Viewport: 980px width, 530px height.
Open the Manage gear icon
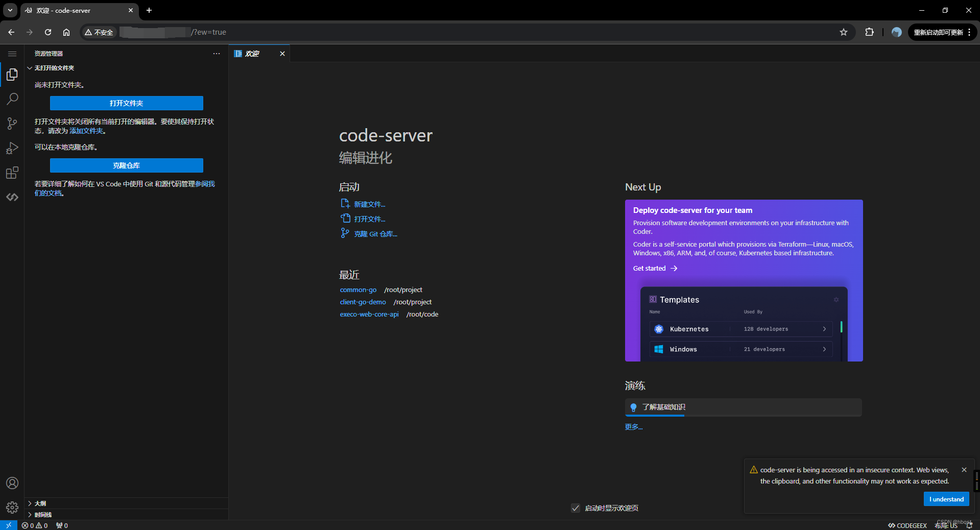12,508
